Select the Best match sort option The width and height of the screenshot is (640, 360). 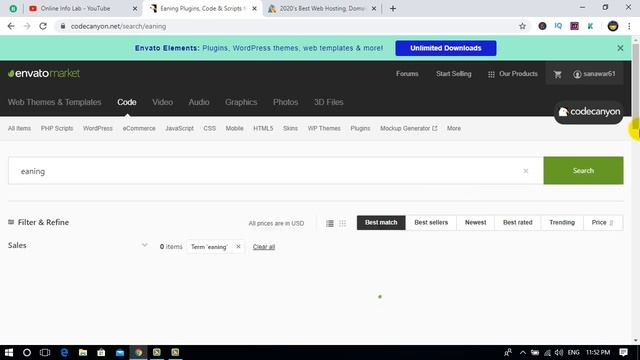pos(381,222)
